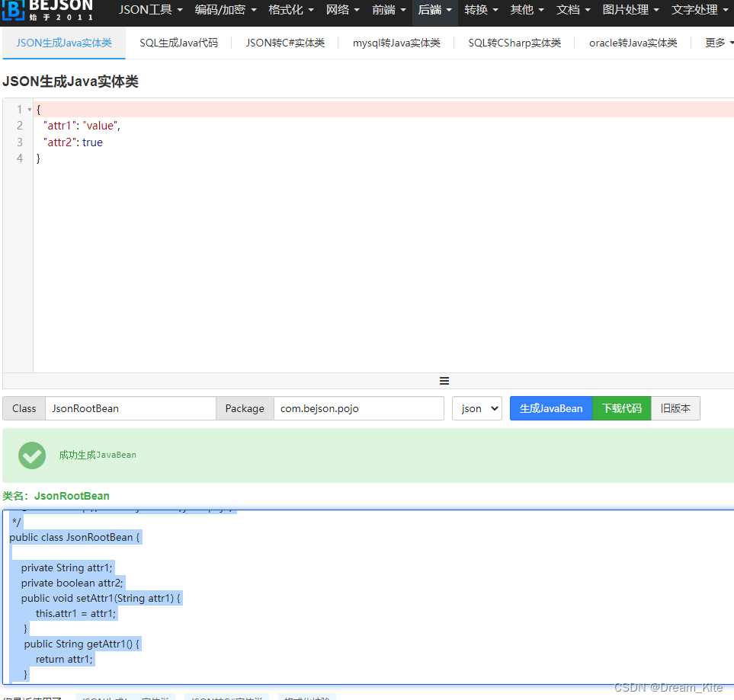Click in the generated Java code box

pos(368,597)
